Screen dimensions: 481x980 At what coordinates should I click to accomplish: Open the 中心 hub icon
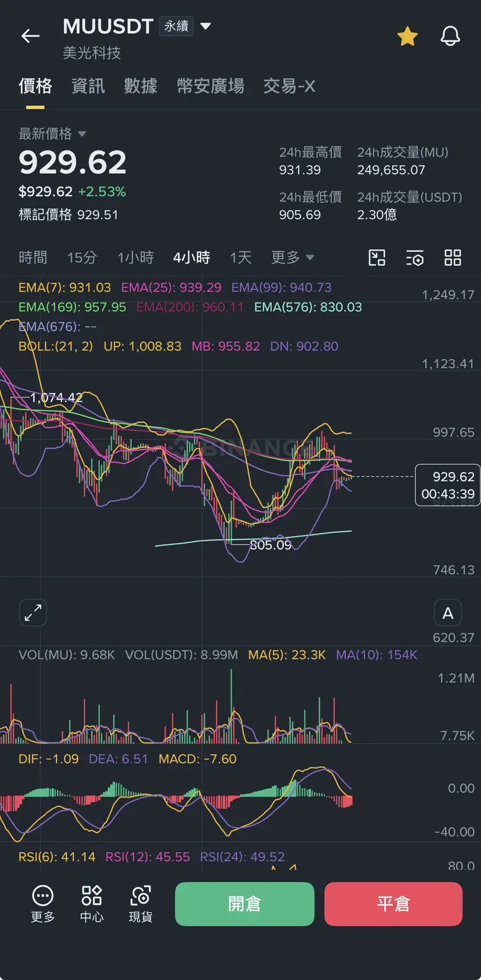(x=92, y=904)
